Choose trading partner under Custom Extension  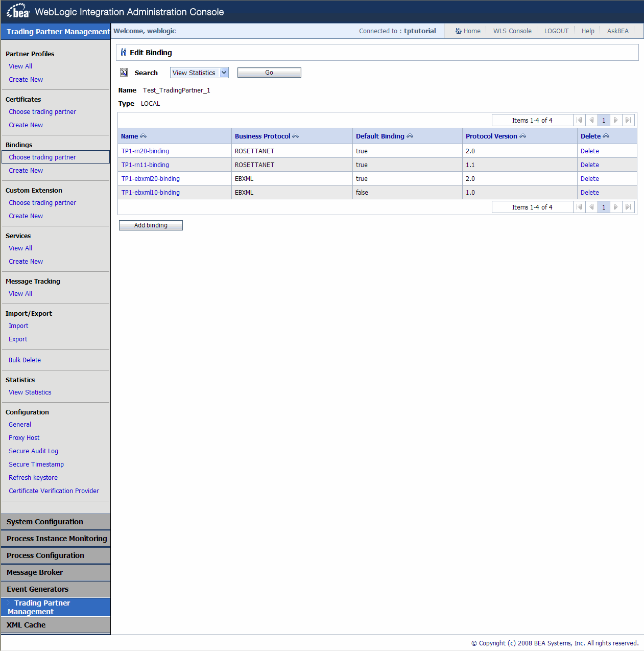tap(42, 203)
